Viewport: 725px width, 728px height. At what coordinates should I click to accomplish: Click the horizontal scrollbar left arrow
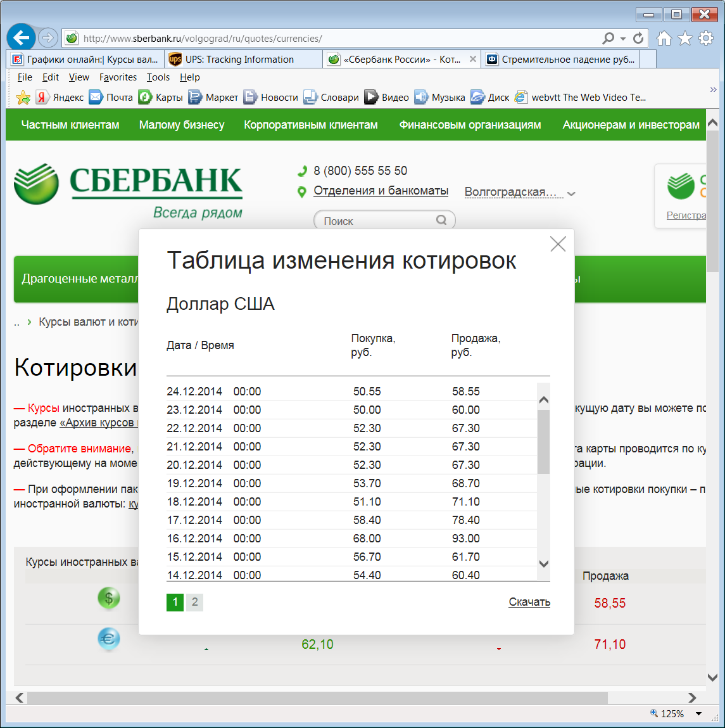tap(20, 698)
